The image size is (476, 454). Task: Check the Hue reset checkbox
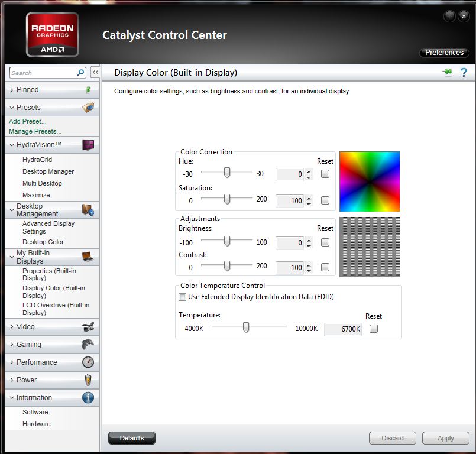point(325,174)
